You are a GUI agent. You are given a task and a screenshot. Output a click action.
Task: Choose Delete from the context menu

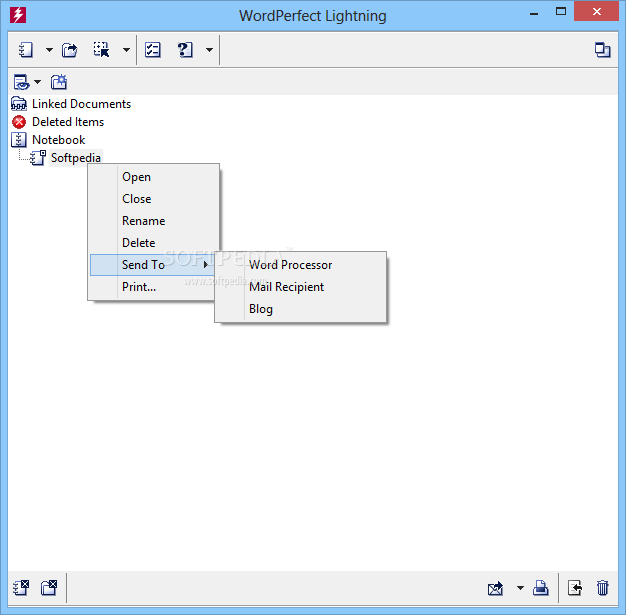coord(154,243)
